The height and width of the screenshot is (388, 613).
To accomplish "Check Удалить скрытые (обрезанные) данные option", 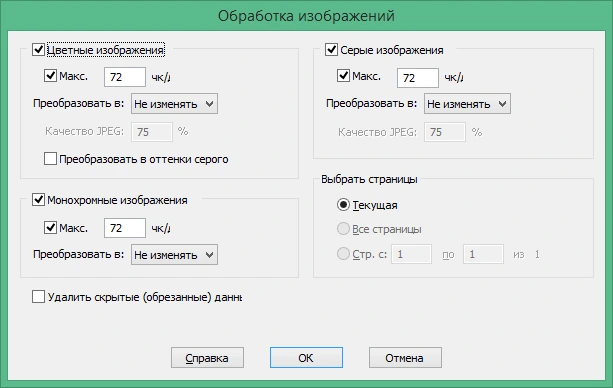I will tap(38, 297).
